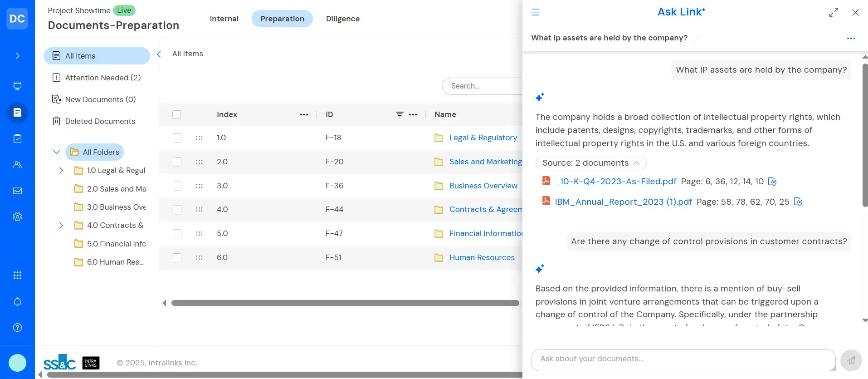Switch to the Internal tab
This screenshot has height=379, width=868.
point(224,19)
